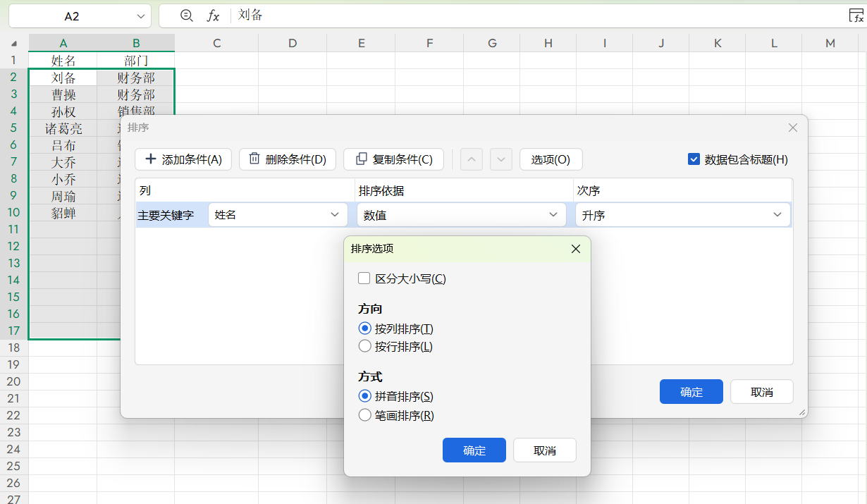The width and height of the screenshot is (867, 504).
Task: Click the Delete Condition (删除条件) trash button
Action: pyautogui.click(x=288, y=159)
